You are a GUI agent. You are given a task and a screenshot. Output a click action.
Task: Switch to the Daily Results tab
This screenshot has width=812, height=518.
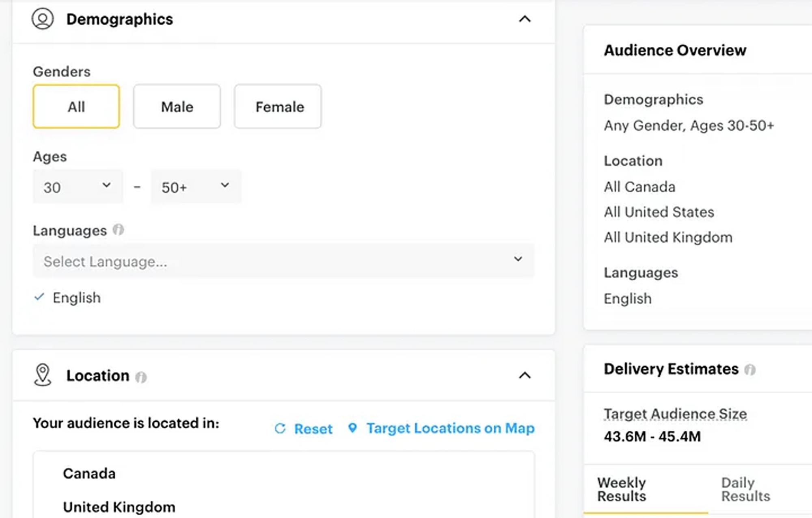tap(745, 489)
